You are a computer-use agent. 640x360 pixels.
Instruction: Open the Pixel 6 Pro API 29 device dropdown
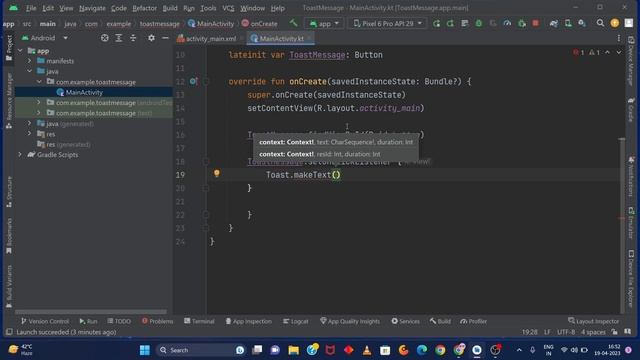[x=387, y=23]
